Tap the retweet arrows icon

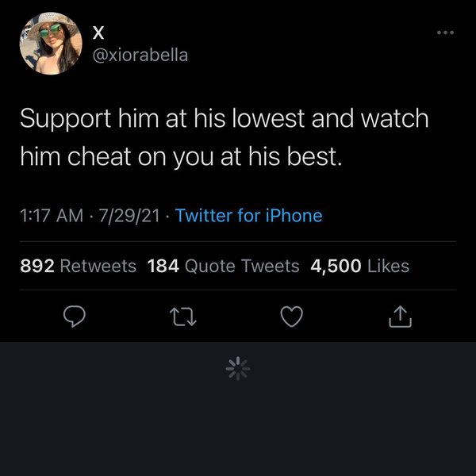pyautogui.click(x=183, y=317)
